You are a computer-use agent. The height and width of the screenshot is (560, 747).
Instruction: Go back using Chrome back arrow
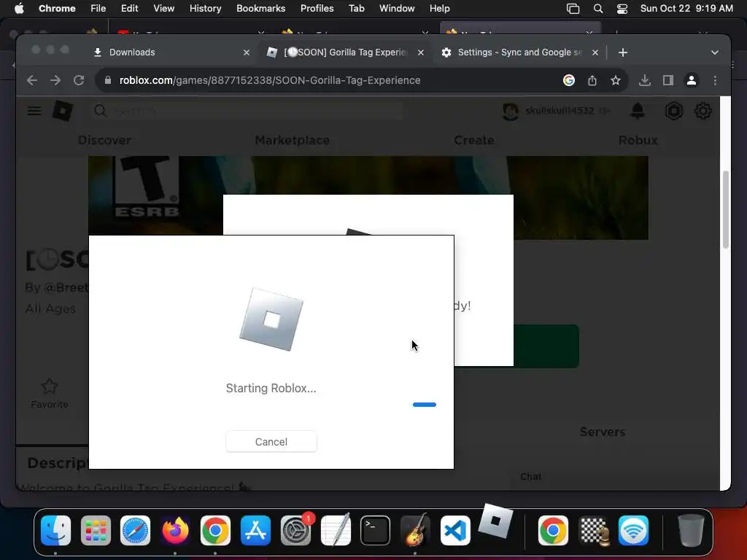[x=32, y=80]
